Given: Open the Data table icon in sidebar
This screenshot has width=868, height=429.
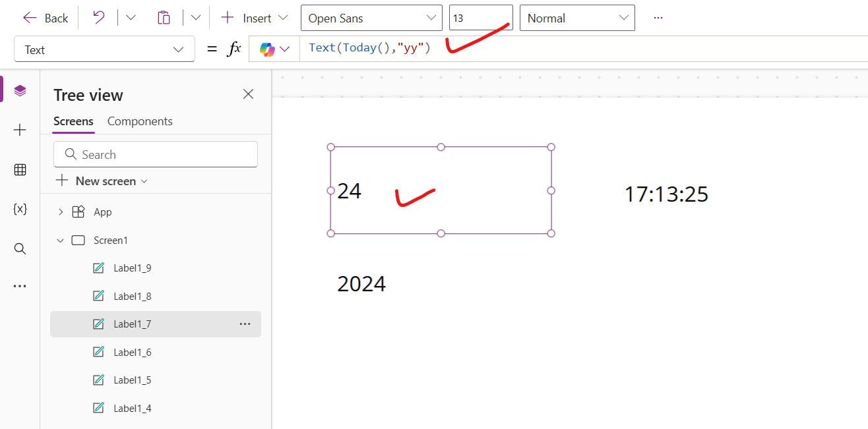Looking at the screenshot, I should tap(20, 170).
